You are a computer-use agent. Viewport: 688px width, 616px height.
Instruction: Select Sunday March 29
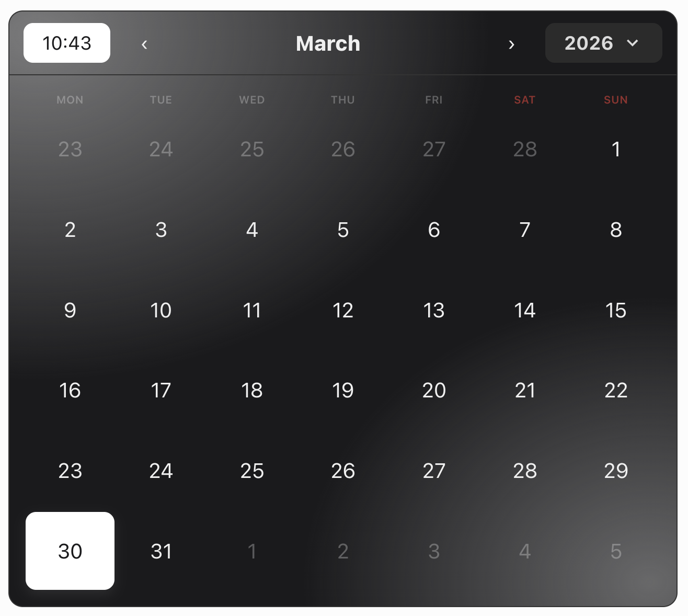pyautogui.click(x=616, y=471)
